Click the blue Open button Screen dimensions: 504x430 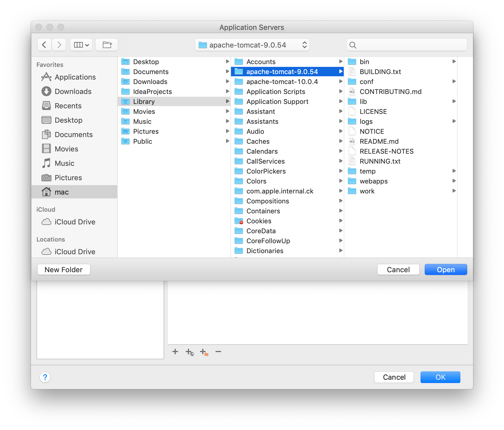[x=446, y=269]
